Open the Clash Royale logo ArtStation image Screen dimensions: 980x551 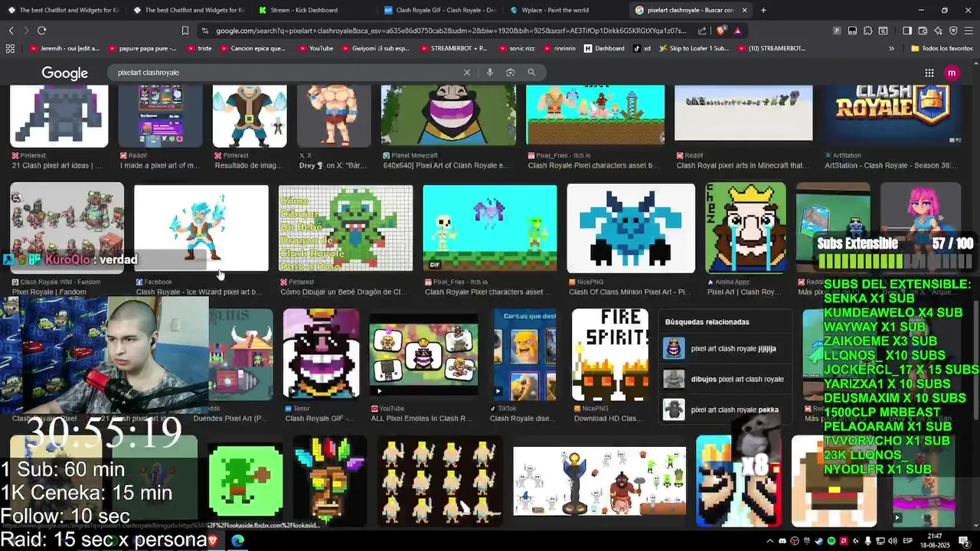(x=893, y=113)
